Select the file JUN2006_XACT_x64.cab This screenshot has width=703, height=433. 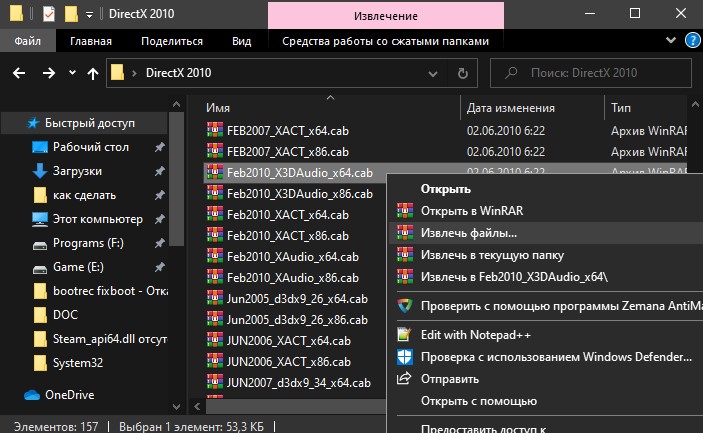click(x=288, y=341)
